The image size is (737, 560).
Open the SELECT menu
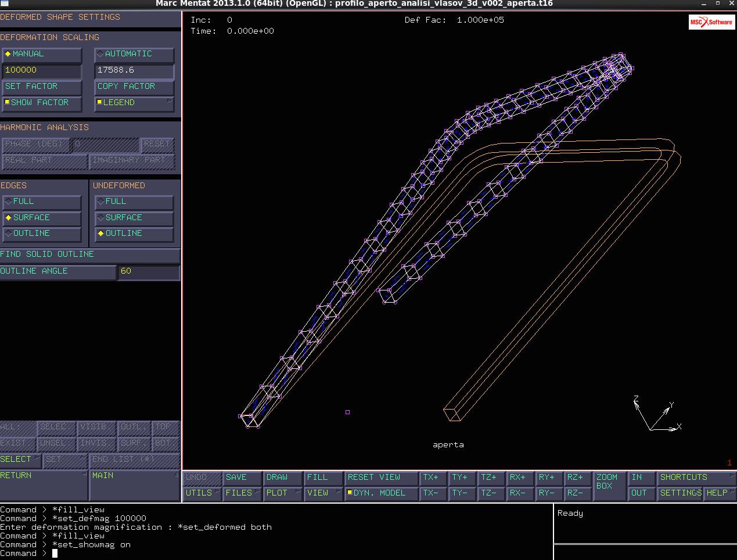20,460
